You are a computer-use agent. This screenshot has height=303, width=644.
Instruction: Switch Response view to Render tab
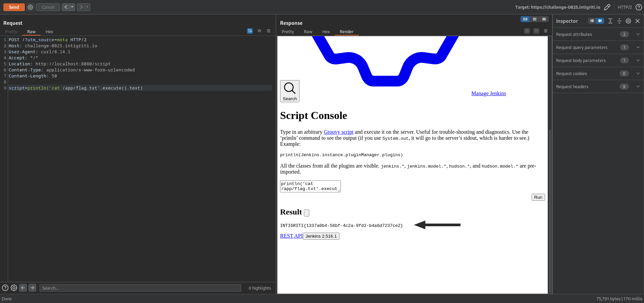click(x=346, y=32)
